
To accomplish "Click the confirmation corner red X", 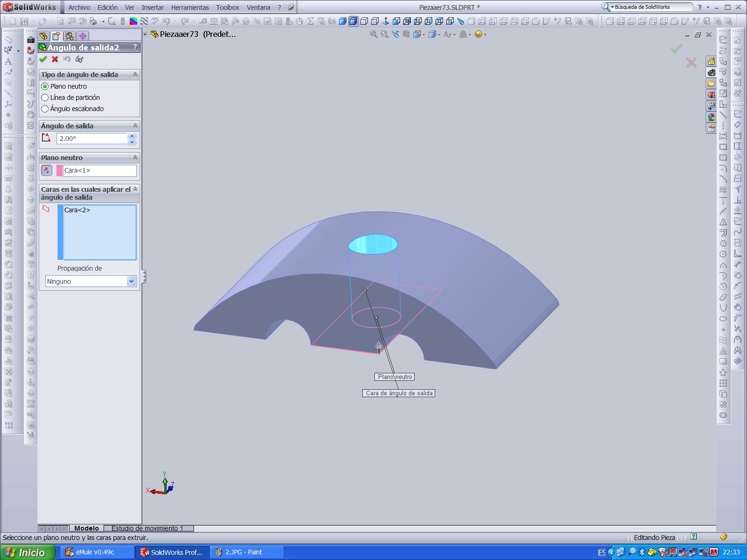I will tap(691, 62).
